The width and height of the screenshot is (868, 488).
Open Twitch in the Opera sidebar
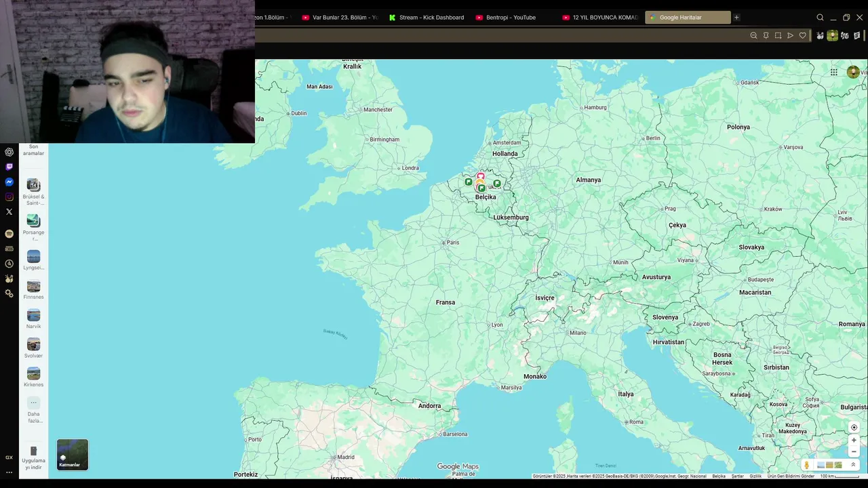[x=9, y=167]
